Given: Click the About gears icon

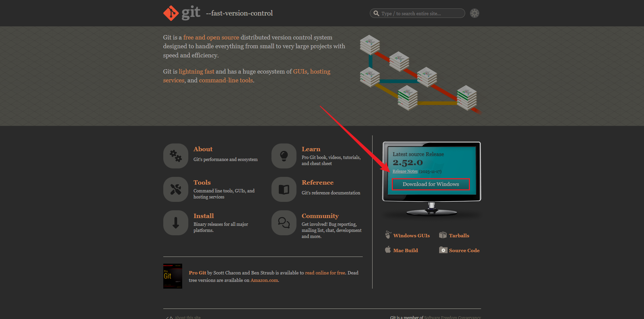Looking at the screenshot, I should [x=176, y=156].
